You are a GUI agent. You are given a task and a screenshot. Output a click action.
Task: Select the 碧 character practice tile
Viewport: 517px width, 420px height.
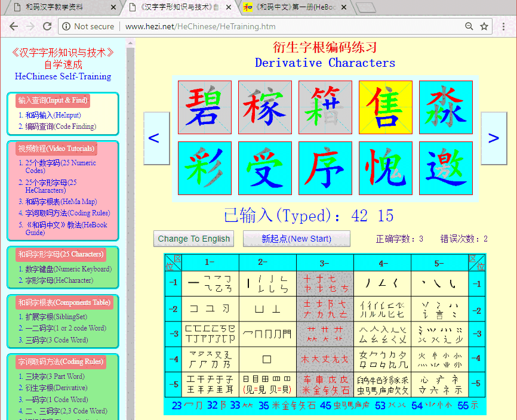click(205, 107)
